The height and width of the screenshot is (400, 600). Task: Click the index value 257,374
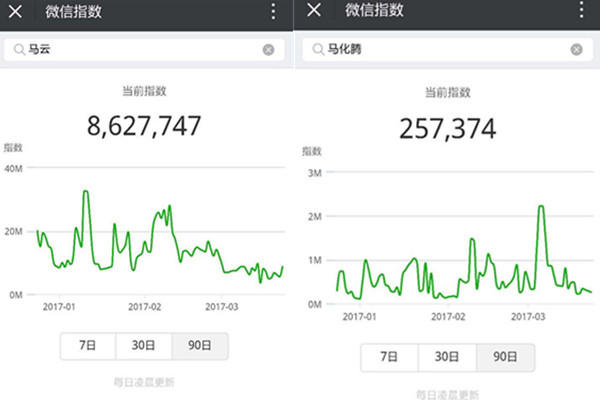pyautogui.click(x=448, y=129)
